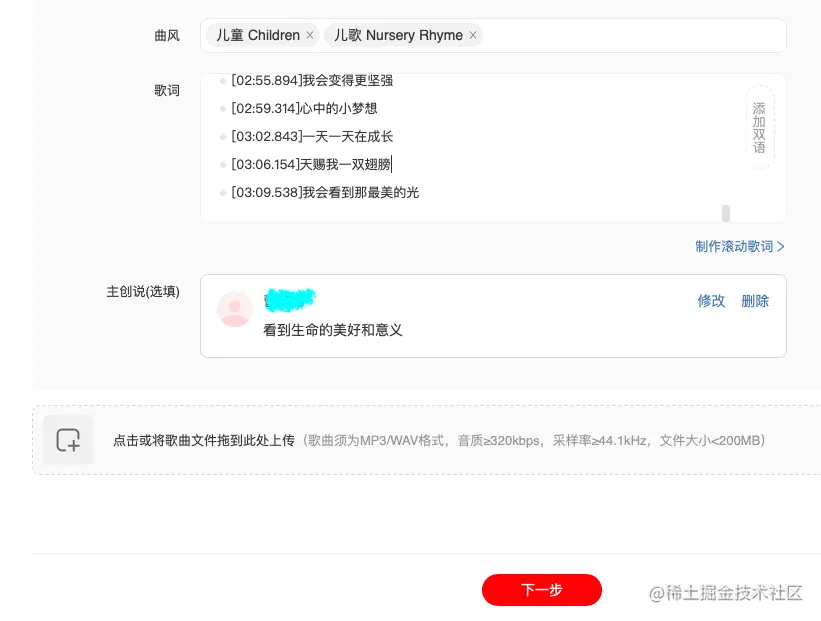The width and height of the screenshot is (821, 621).
Task: Click the 点击或将歌曲文件拖到此处上传 upload area
Action: [427, 440]
